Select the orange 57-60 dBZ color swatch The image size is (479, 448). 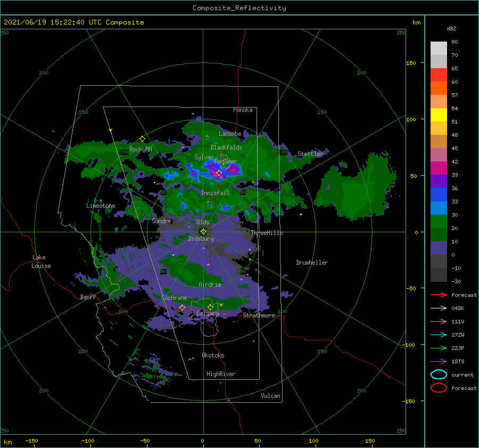point(439,88)
